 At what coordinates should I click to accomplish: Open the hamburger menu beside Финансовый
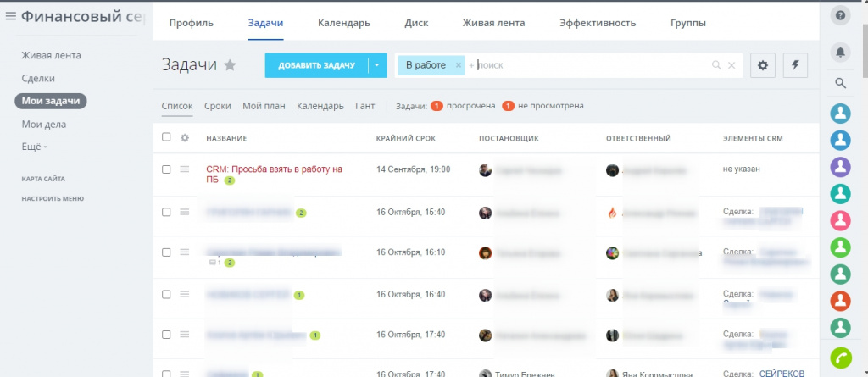(10, 16)
